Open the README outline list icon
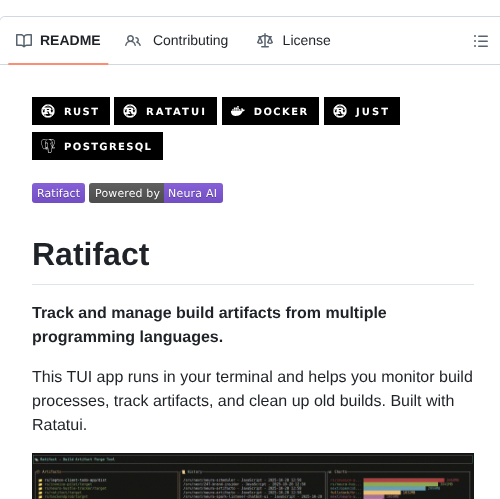 481,41
